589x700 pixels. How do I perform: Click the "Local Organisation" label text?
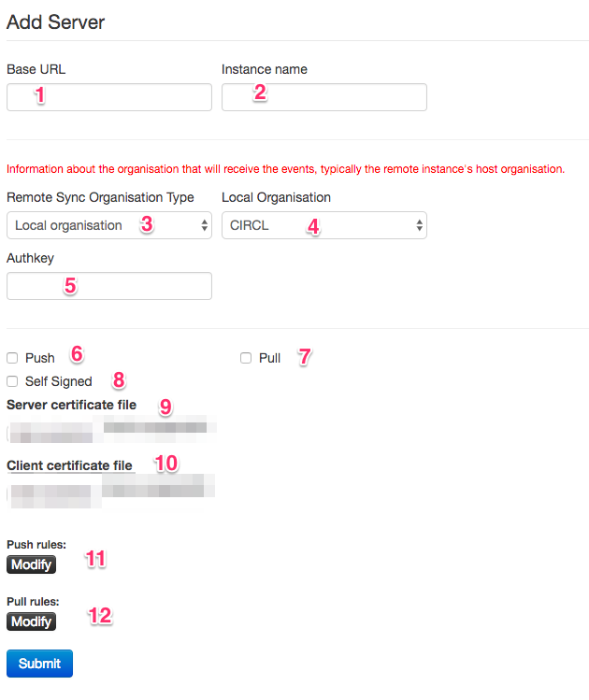tap(276, 197)
